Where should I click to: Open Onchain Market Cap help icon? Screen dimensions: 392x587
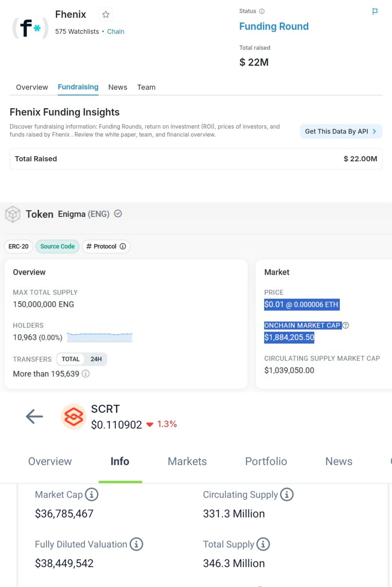pyautogui.click(x=346, y=325)
